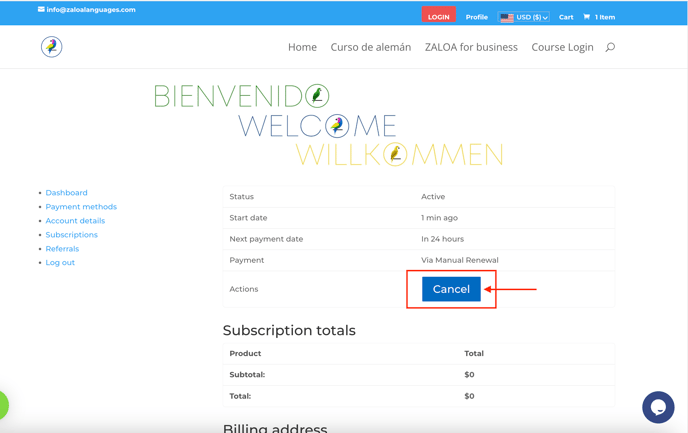Go to Home menu item
This screenshot has height=433, width=688.
pyautogui.click(x=302, y=47)
